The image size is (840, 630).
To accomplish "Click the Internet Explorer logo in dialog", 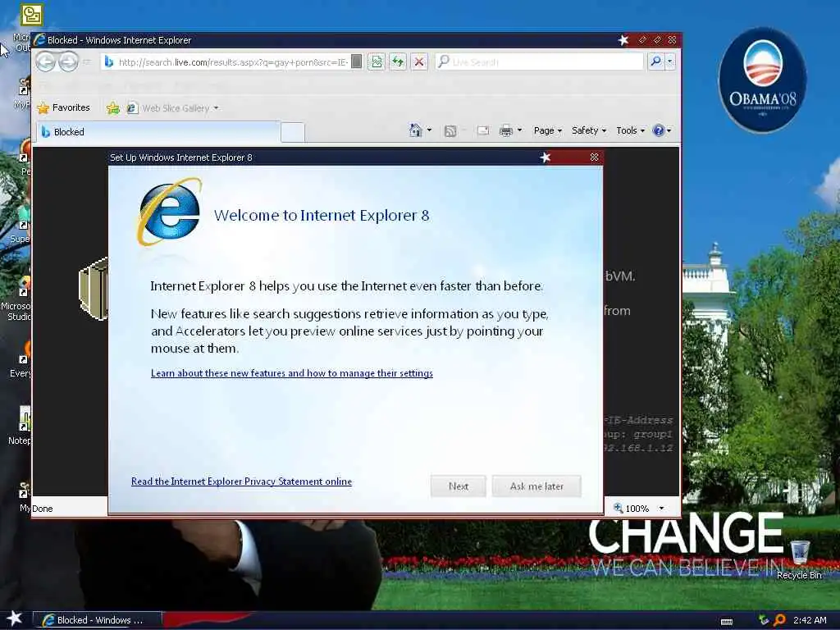I will pos(169,212).
